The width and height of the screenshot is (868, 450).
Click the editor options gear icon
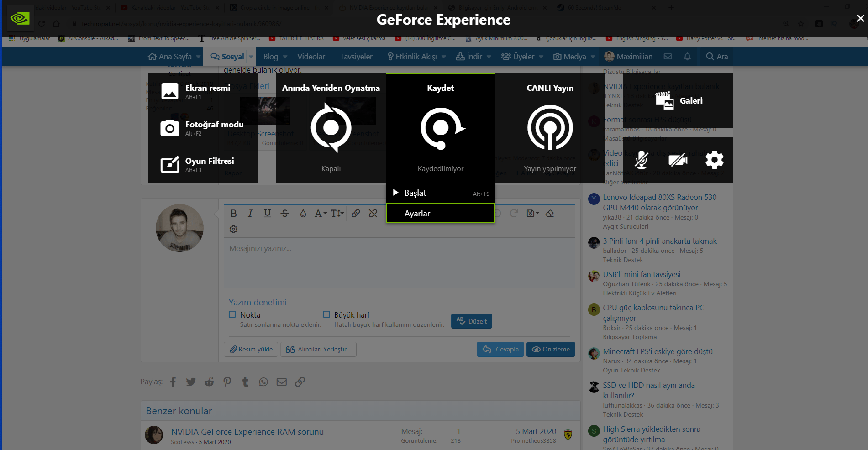[234, 229]
